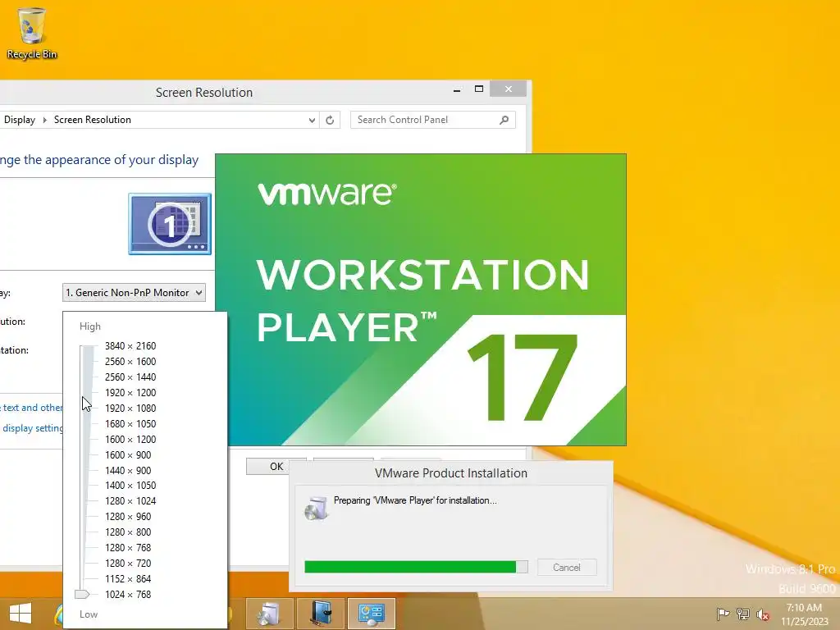Viewport: 840px width, 630px height.
Task: Select the monitor 1 display thumbnail
Action: click(x=170, y=224)
